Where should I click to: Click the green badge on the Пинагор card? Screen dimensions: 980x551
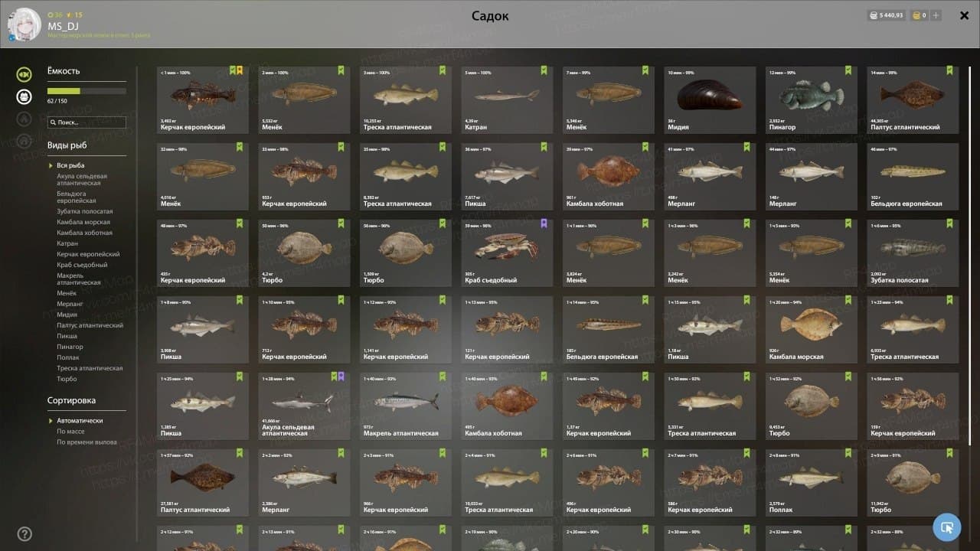[848, 70]
